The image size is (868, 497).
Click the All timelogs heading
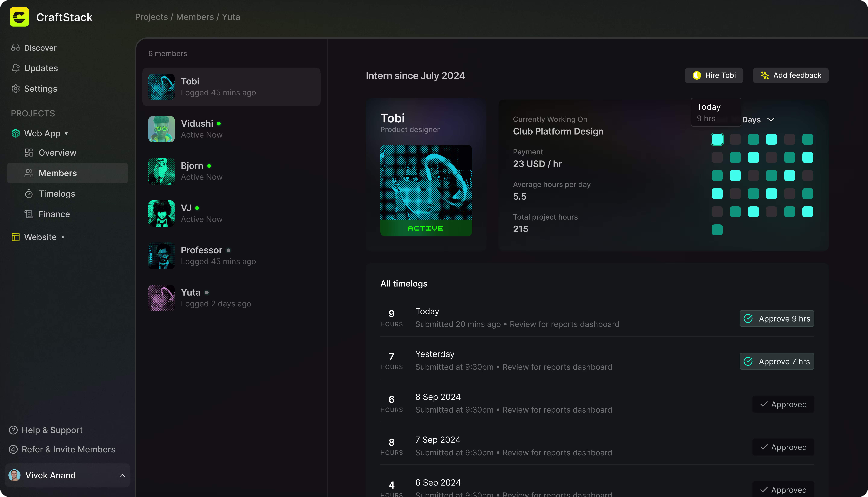pos(404,284)
